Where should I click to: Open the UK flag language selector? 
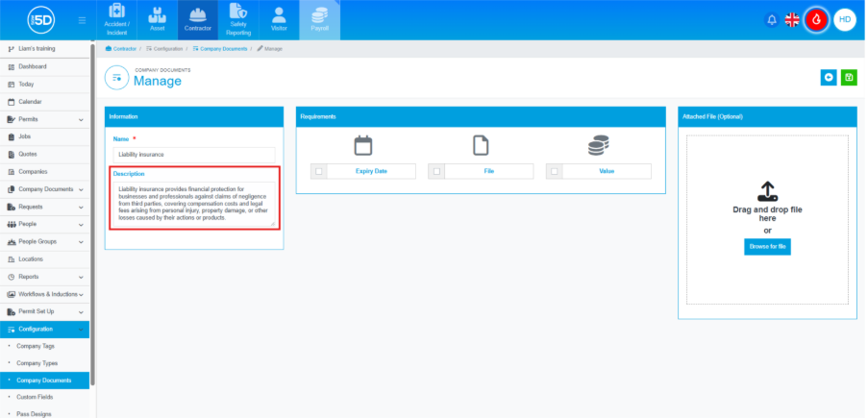(793, 19)
